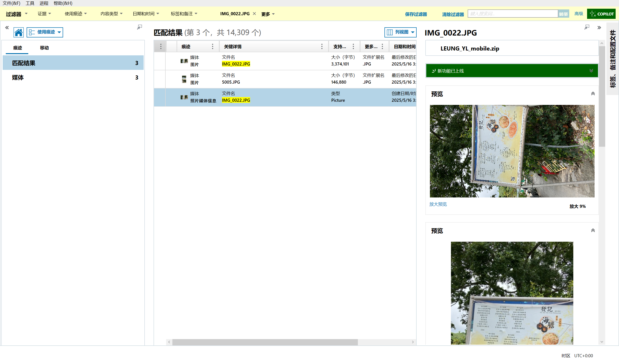Remove the IMG_0022.JPG filter chip
The image size is (619, 364).
click(x=254, y=14)
